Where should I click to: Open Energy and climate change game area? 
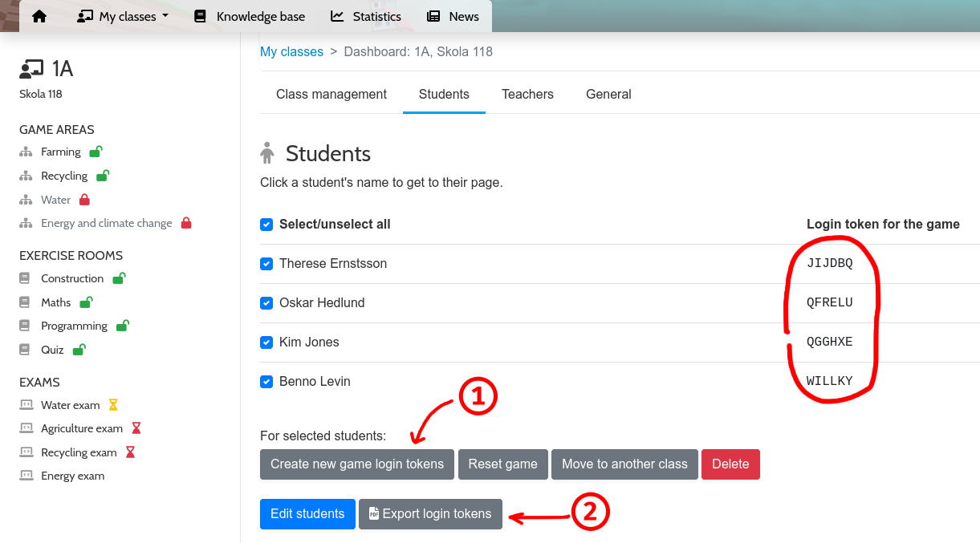pos(107,224)
